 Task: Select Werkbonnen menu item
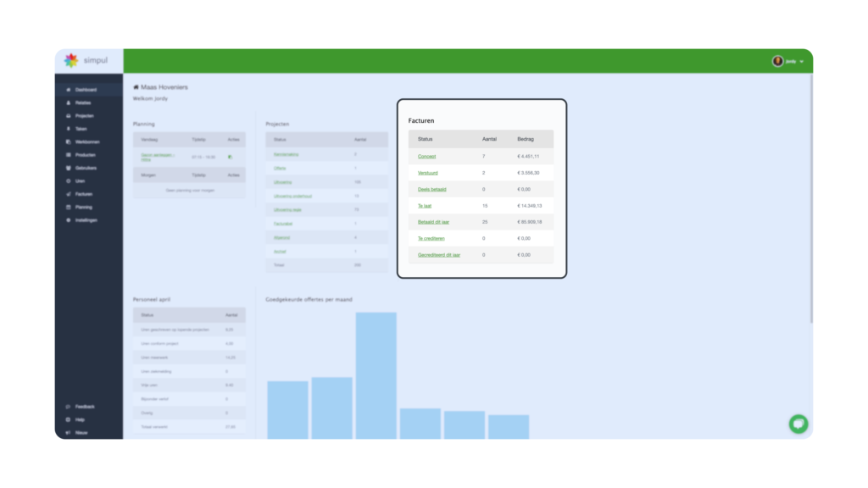[x=87, y=141]
